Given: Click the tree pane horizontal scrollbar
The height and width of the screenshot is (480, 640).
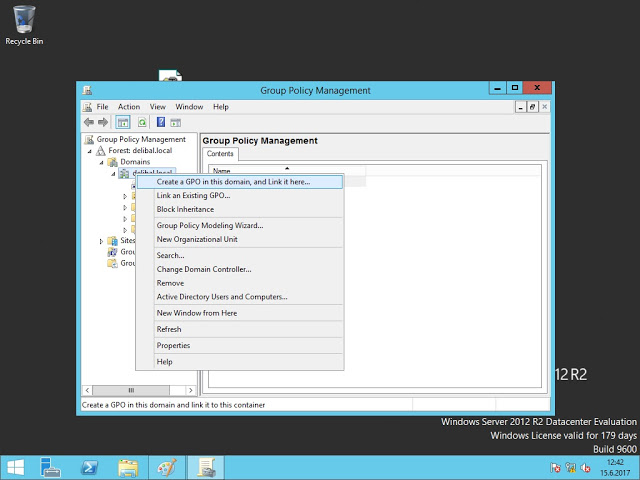Looking at the screenshot, I should point(132,390).
